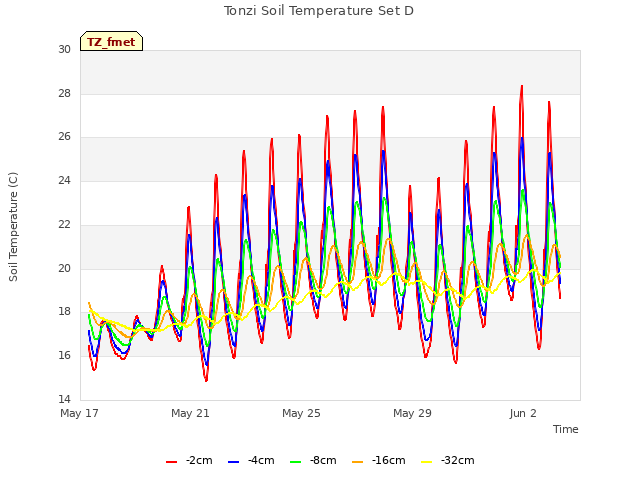Click the 28 y-axis tick label
The width and height of the screenshot is (640, 480).
point(64,93)
